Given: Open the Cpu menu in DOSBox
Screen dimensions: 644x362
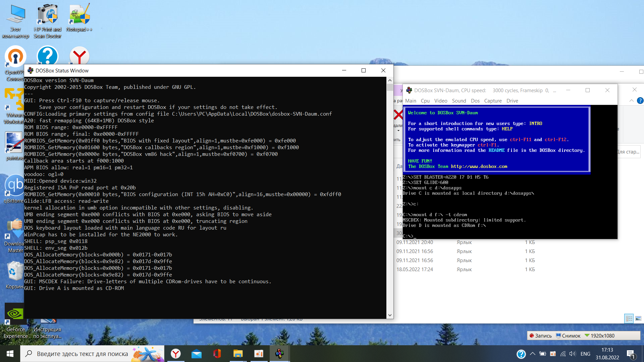Looking at the screenshot, I should coord(425,101).
